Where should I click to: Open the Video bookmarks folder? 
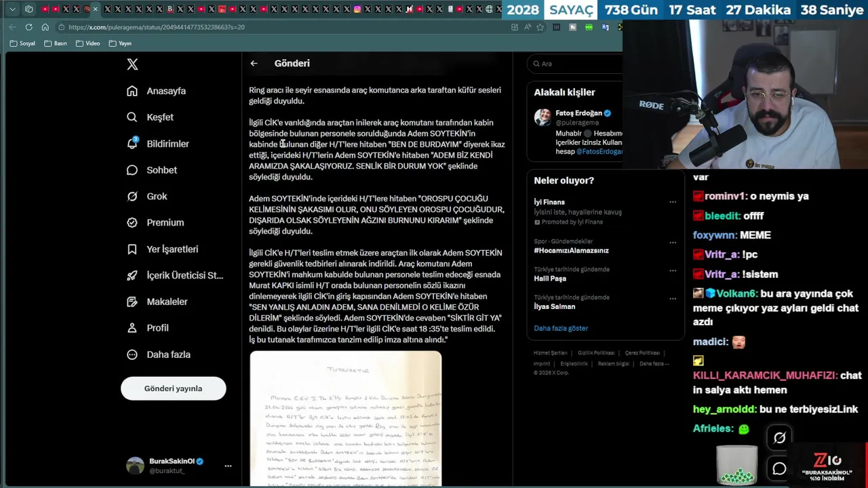(x=88, y=43)
